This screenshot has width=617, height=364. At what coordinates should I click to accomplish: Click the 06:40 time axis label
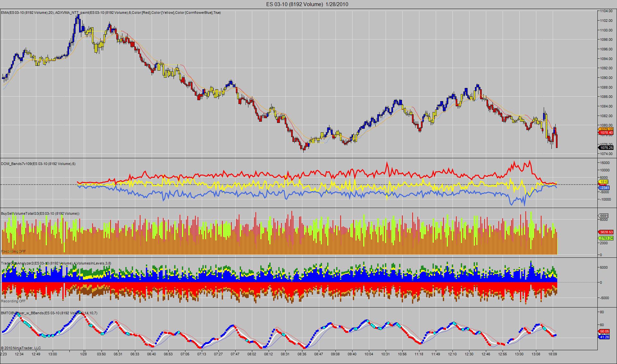(151, 354)
